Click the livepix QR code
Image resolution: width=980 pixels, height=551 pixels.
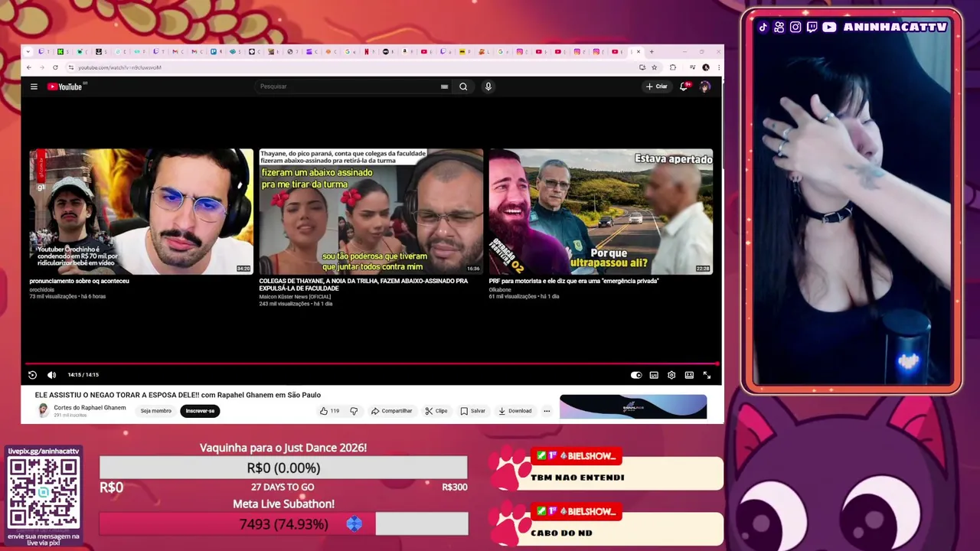point(44,491)
